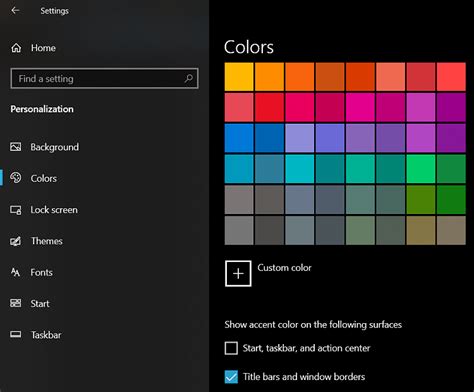Screen dimensions: 474x392
Task: Select the bright cyan swatch, third in fourth row
Action: click(300, 169)
